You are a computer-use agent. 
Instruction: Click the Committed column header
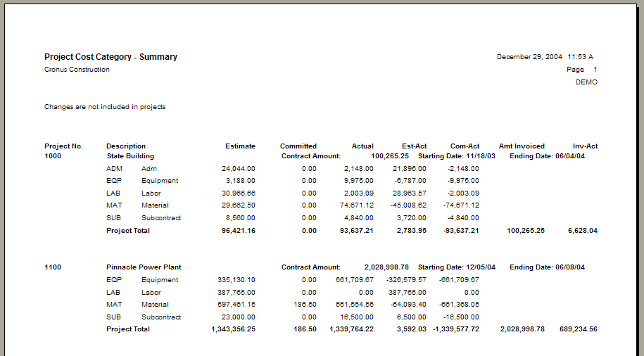298,146
